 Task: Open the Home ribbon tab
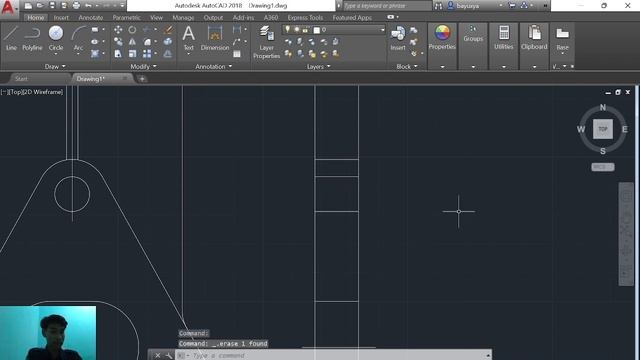pyautogui.click(x=36, y=18)
